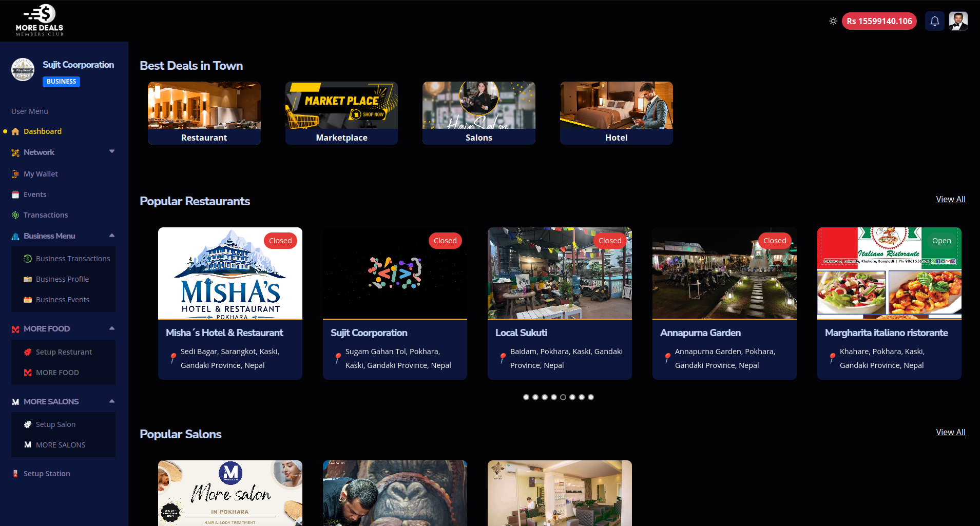Screen dimensions: 980x526
Task: Click the Open status badge on Margharita card
Action: (x=941, y=241)
